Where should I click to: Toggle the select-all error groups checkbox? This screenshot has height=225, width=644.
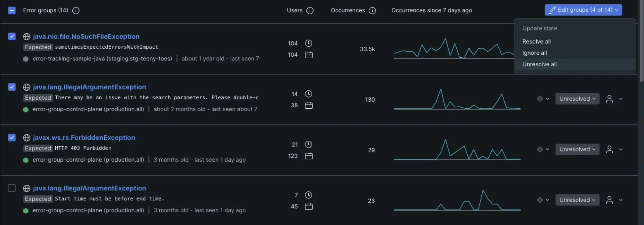point(12,10)
